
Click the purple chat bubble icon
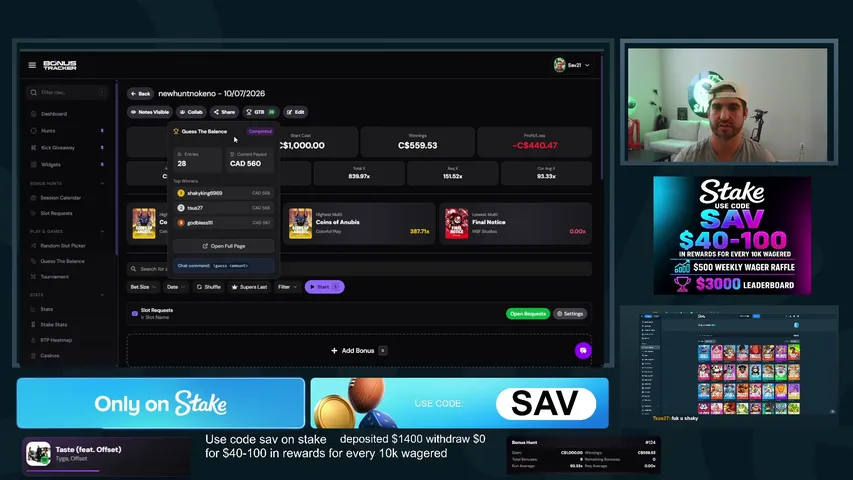pyautogui.click(x=583, y=350)
